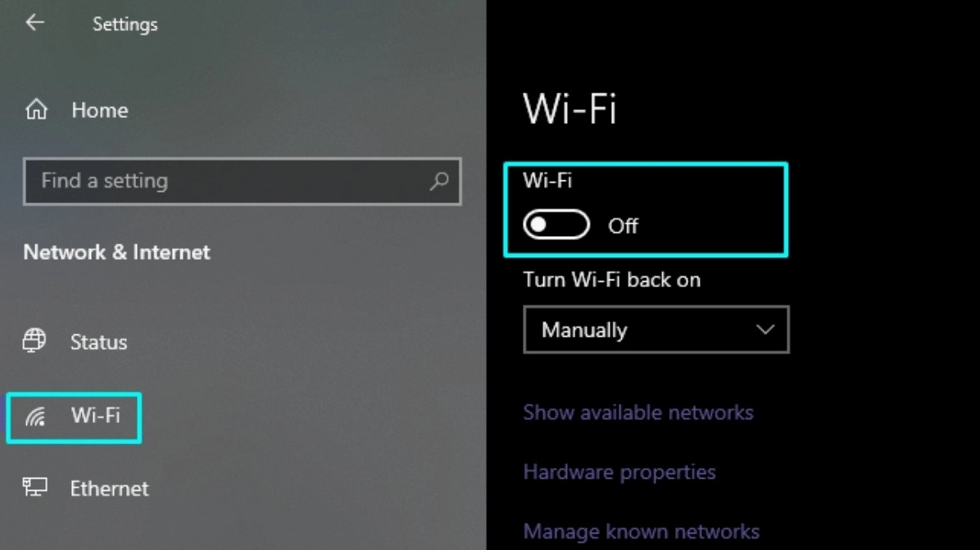
Task: Open Hardware properties link
Action: pos(619,472)
